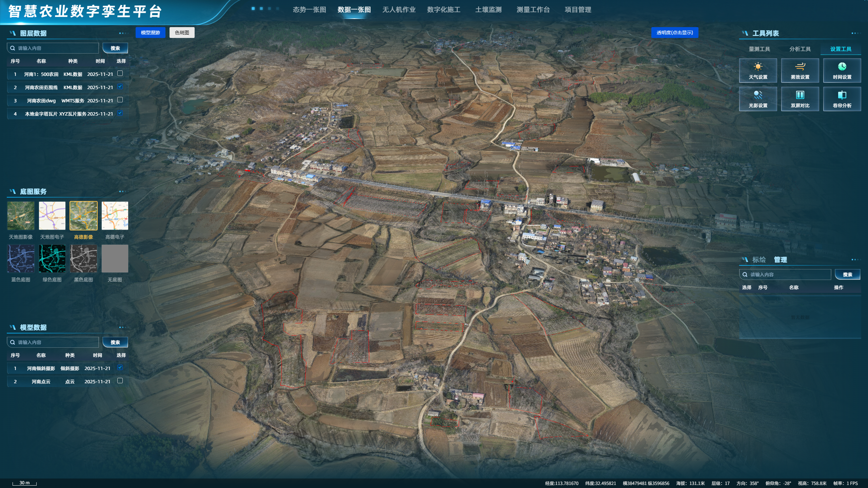Viewport: 868px width, 488px height.
Task: Open the 卷帘分析 swipe analysis tool
Action: click(842, 99)
